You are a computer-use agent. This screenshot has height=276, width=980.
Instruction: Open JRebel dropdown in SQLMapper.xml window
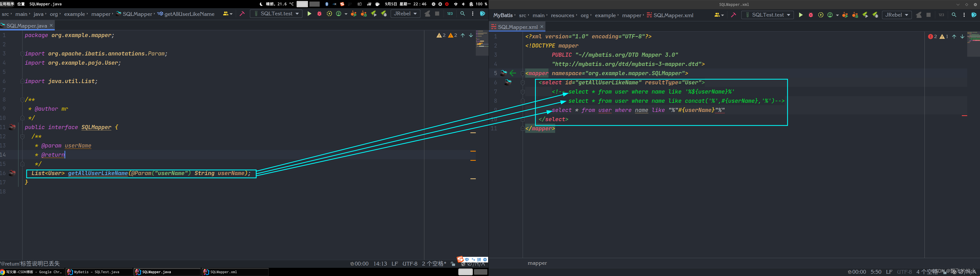pos(897,15)
